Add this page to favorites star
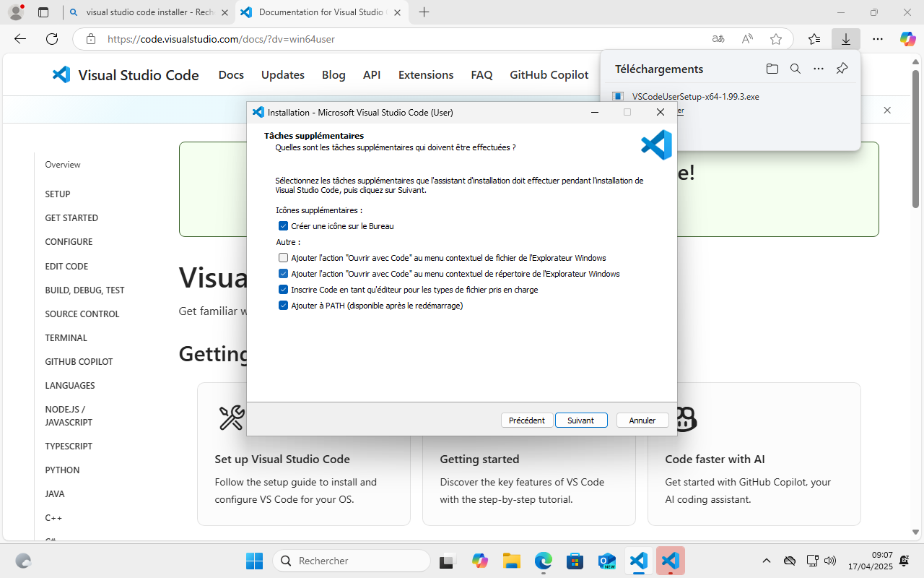 coord(776,39)
